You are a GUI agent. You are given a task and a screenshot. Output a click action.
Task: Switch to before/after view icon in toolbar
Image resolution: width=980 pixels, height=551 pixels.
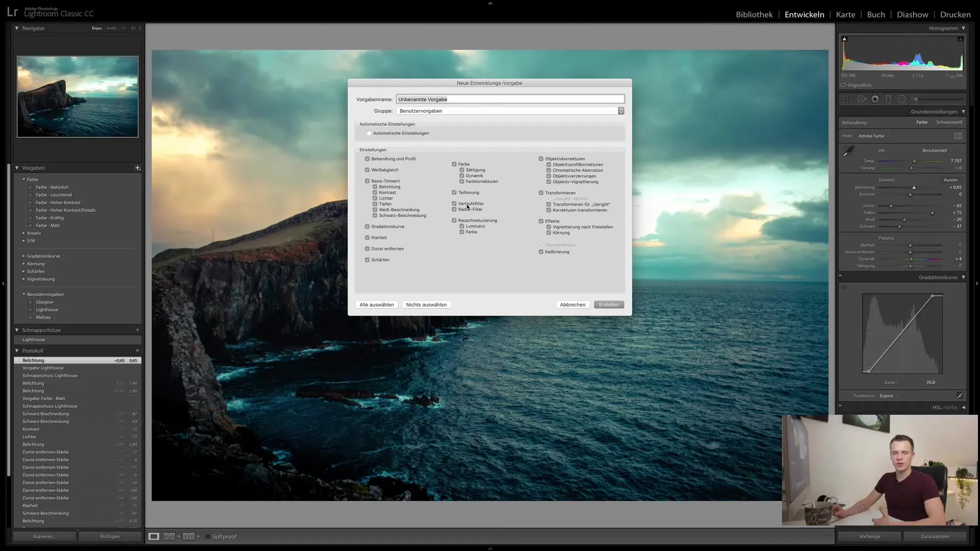[x=188, y=537]
